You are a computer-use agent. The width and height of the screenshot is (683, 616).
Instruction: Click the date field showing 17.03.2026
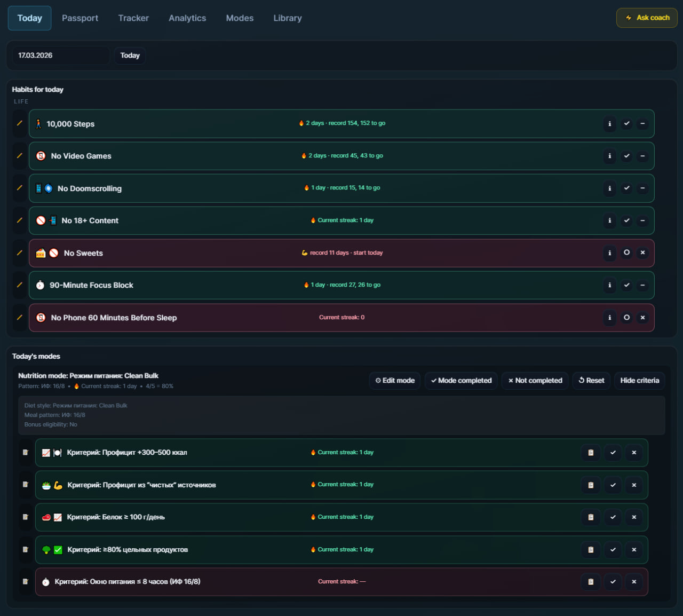point(61,56)
